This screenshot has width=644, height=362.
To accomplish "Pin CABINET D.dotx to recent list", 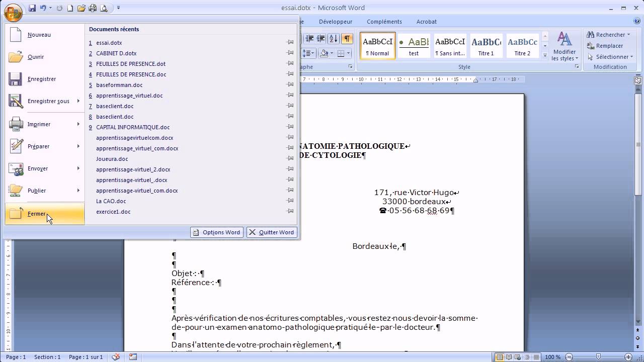I will [x=290, y=53].
